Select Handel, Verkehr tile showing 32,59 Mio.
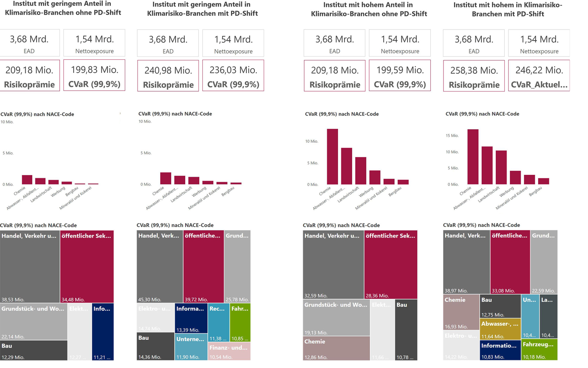This screenshot has width=588, height=368. 333,265
